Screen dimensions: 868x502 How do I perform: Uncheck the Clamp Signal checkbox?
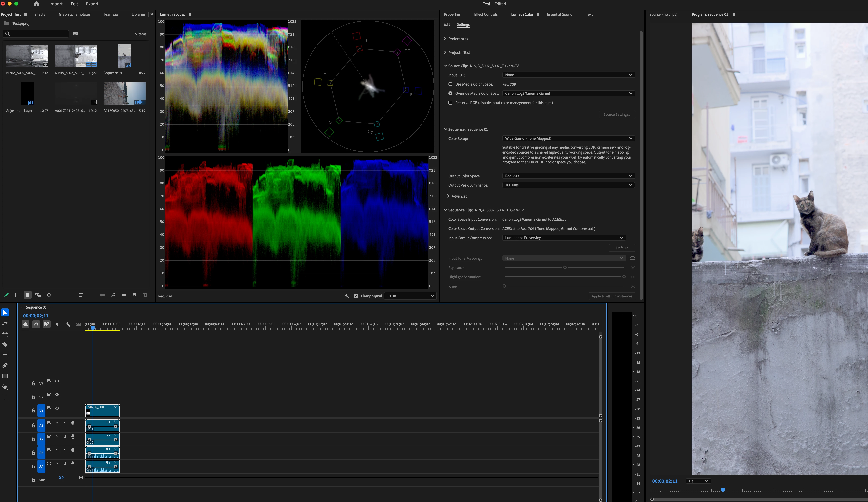click(x=356, y=296)
